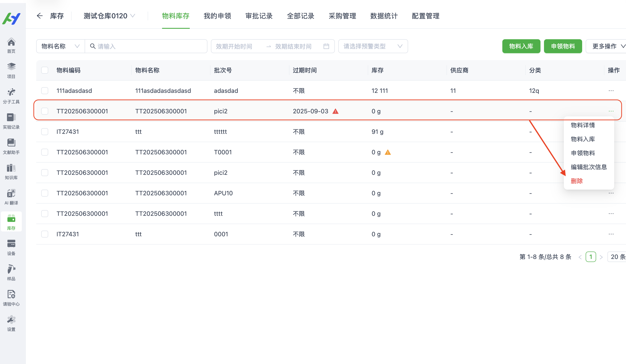Check the 111adasdasd row checkbox
626x364 pixels.
45,91
